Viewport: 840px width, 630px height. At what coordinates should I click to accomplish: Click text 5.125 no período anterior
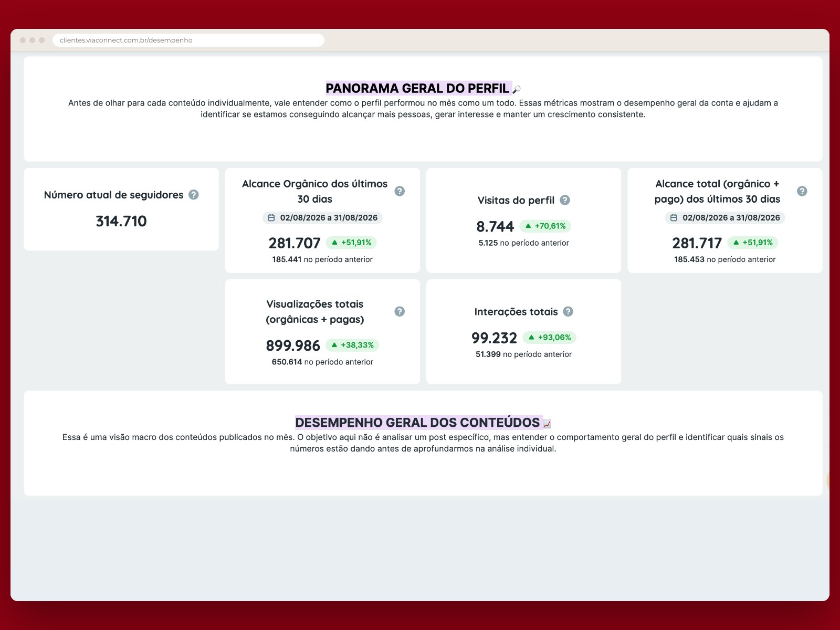coord(524,243)
